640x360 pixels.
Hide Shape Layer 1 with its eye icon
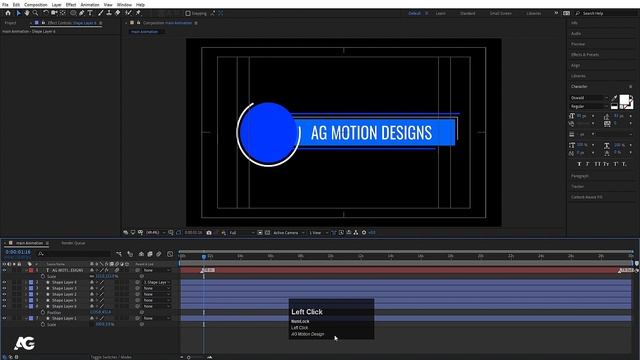coord(4,318)
